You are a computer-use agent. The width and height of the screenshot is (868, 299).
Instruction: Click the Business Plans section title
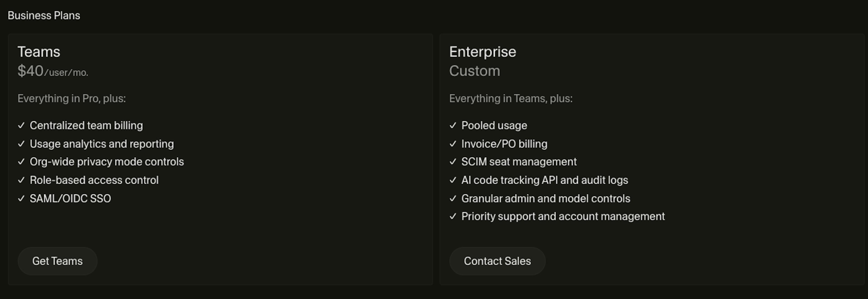point(44,16)
